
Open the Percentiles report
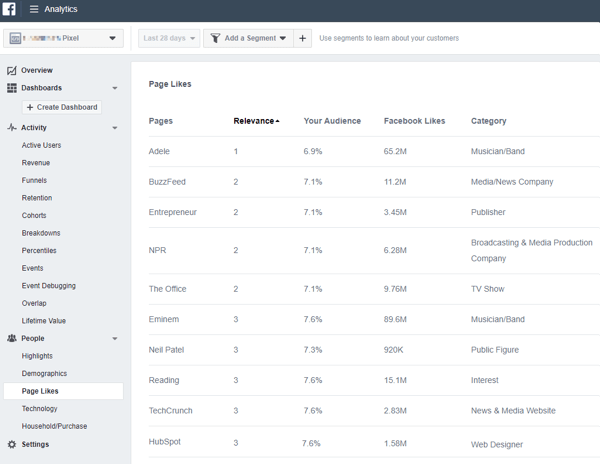click(39, 251)
